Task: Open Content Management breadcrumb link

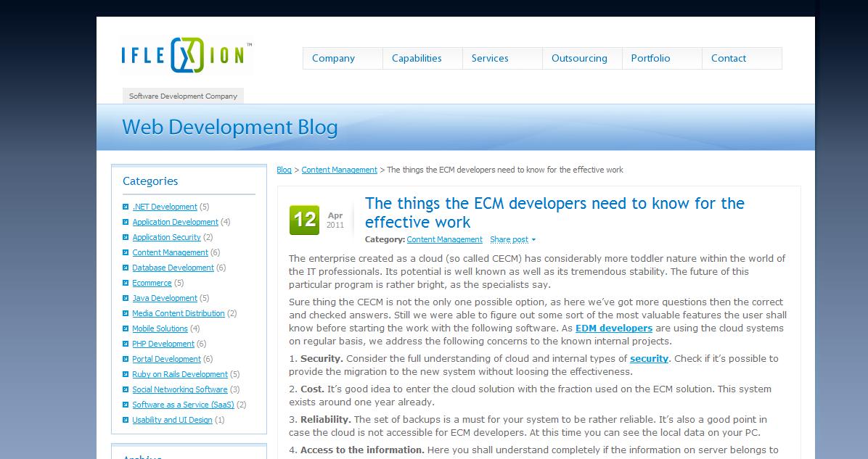Action: 340,170
